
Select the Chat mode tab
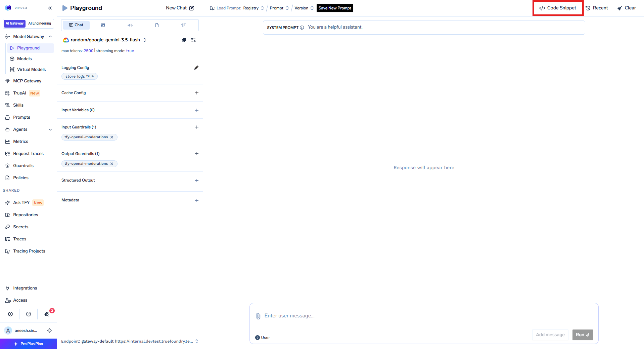click(76, 25)
